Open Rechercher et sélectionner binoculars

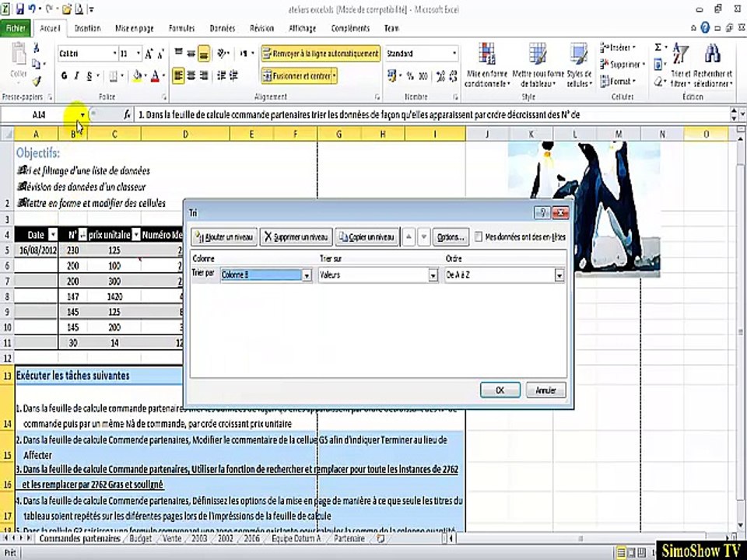[713, 65]
